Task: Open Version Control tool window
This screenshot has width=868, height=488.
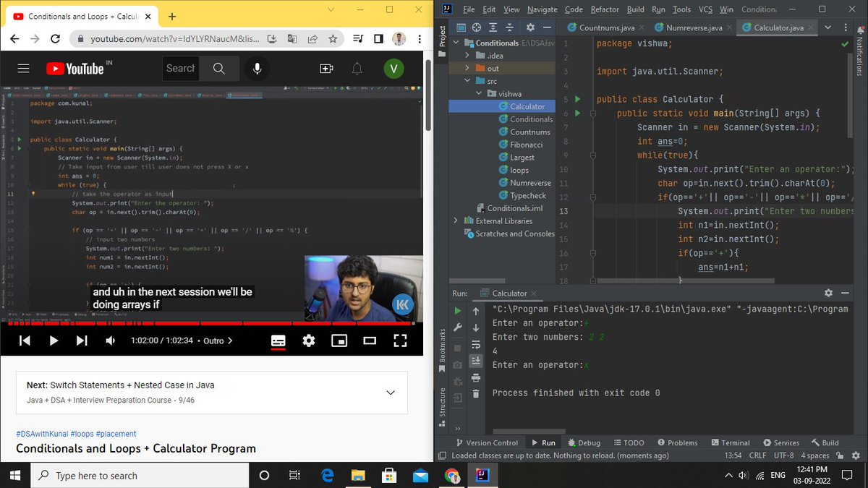Action: click(x=487, y=442)
